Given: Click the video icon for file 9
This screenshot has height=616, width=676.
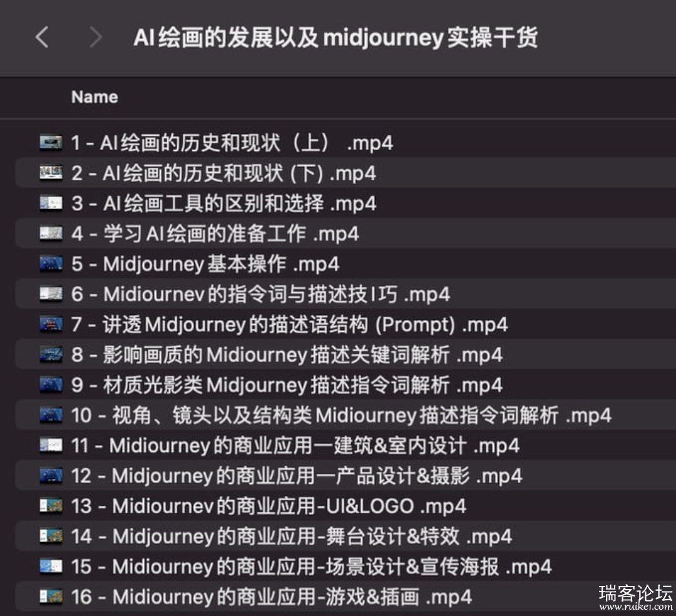Looking at the screenshot, I should coord(51,384).
